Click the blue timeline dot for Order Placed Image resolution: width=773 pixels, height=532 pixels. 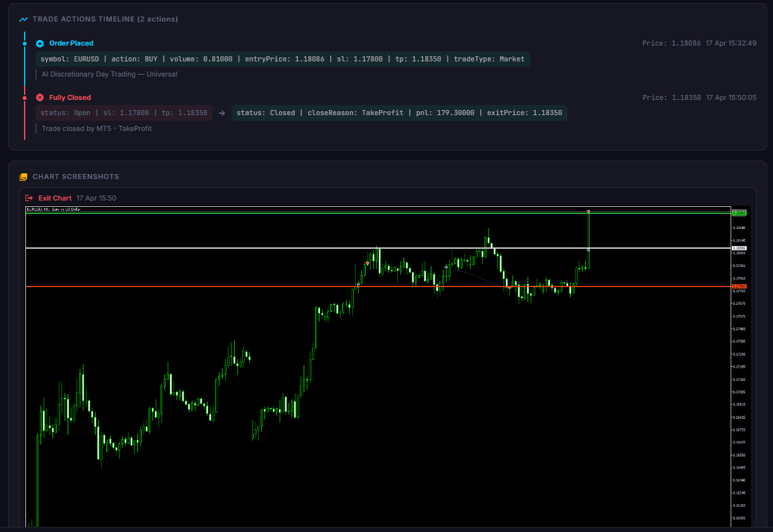tap(25, 44)
